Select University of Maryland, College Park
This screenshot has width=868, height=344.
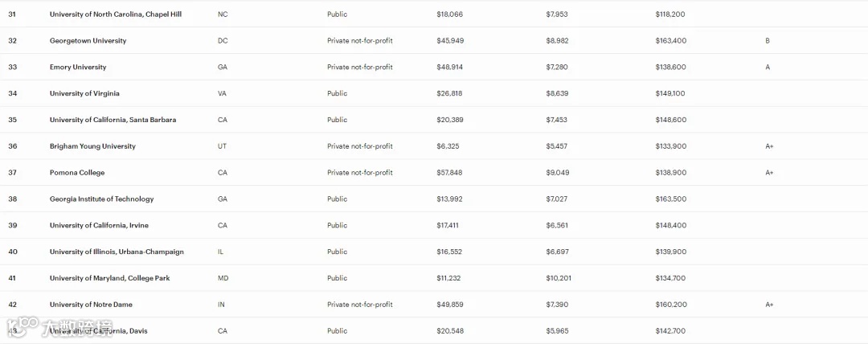tap(109, 278)
